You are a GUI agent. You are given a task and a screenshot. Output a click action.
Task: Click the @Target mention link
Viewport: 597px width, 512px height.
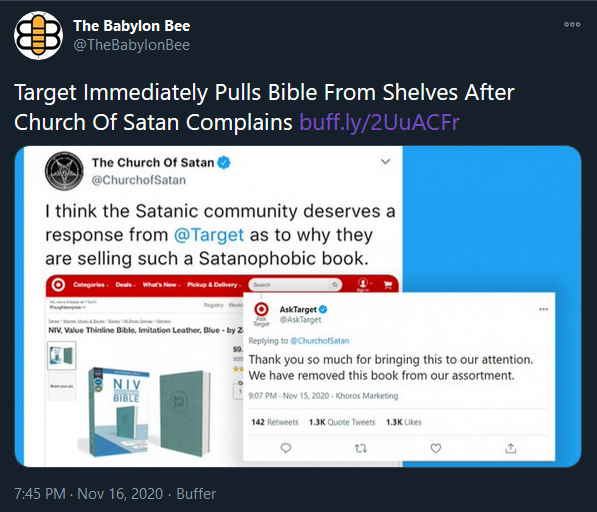[209, 235]
